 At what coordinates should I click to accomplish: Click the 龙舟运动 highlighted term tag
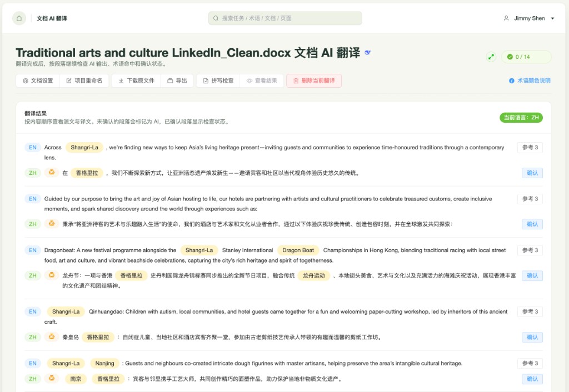(314, 275)
